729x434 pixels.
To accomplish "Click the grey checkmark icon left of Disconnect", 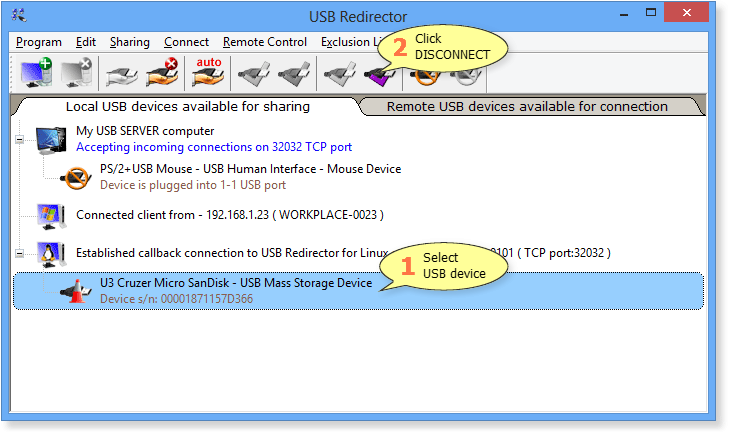I will [339, 74].
